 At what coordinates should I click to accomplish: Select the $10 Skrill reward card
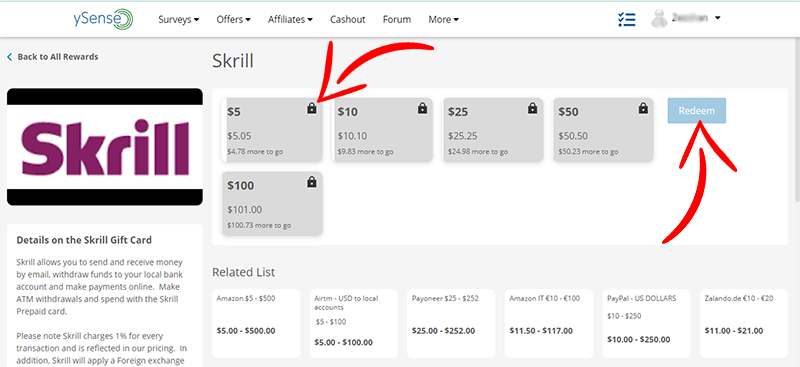[x=382, y=130]
